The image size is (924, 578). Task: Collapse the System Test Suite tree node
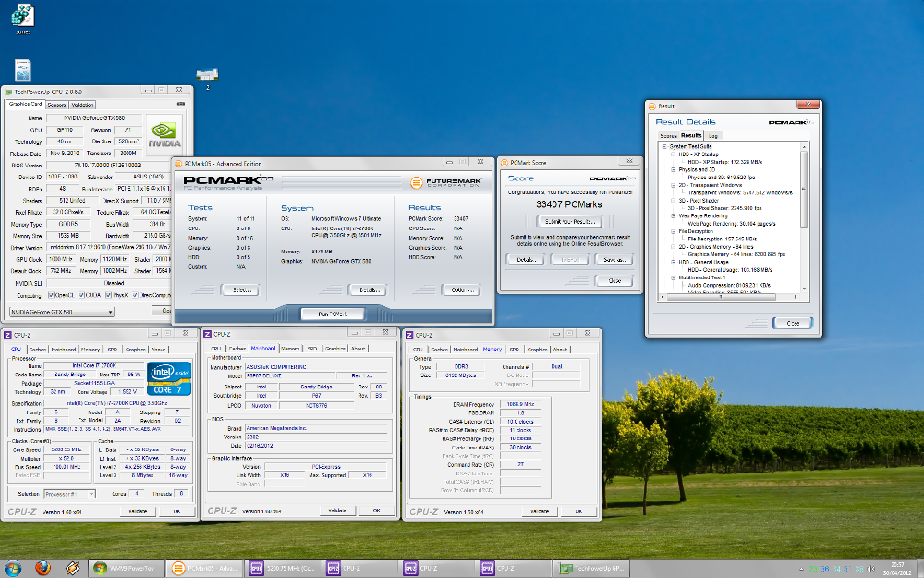[664, 146]
